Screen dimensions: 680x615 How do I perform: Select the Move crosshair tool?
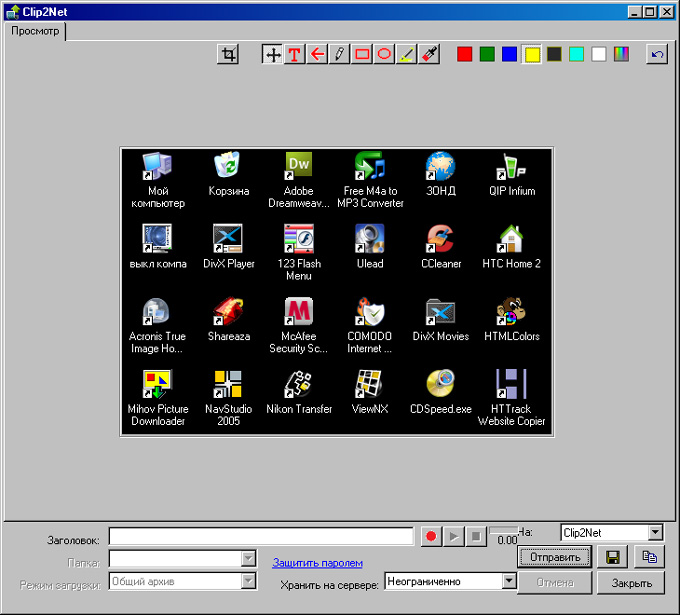point(273,55)
